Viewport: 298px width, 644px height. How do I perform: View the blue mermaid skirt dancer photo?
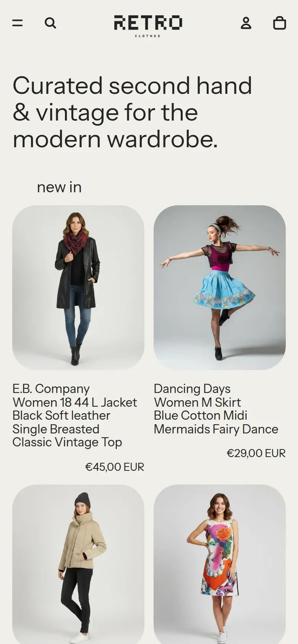[x=220, y=288]
